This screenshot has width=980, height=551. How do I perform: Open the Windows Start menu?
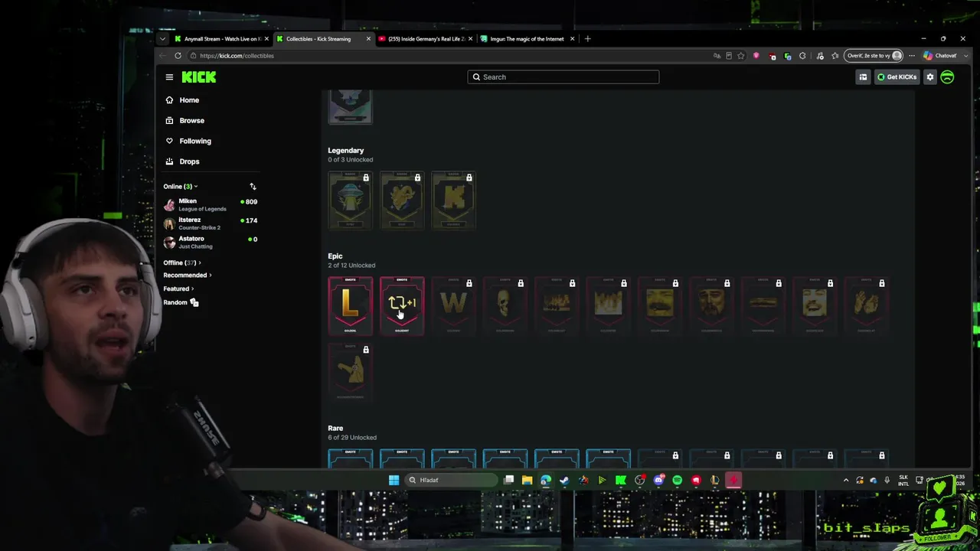click(394, 481)
